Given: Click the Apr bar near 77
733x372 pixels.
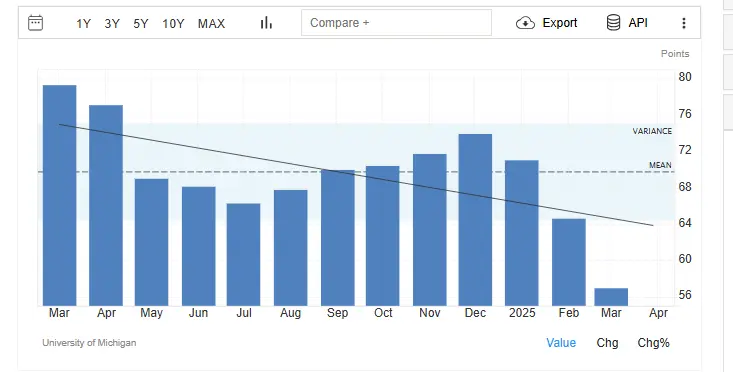Looking at the screenshot, I should [106, 206].
